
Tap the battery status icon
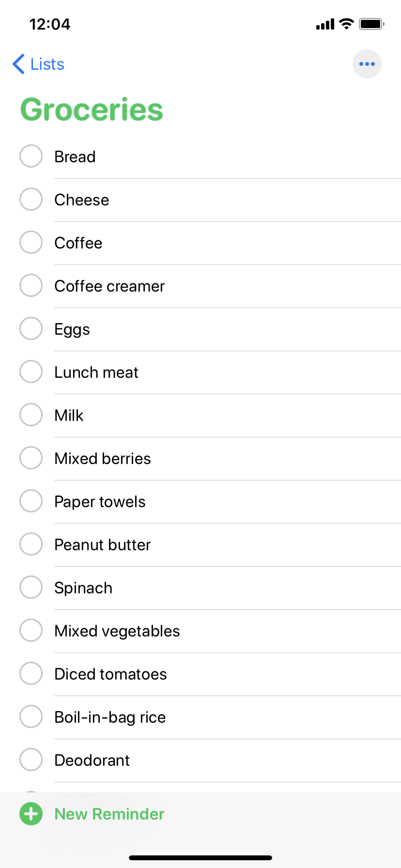click(371, 24)
